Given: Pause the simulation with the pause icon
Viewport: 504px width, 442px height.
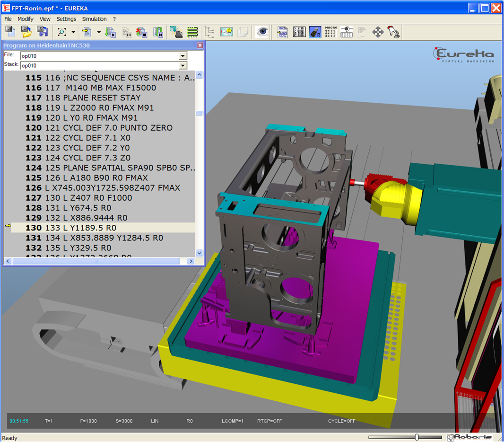Looking at the screenshot, I should click(x=126, y=32).
